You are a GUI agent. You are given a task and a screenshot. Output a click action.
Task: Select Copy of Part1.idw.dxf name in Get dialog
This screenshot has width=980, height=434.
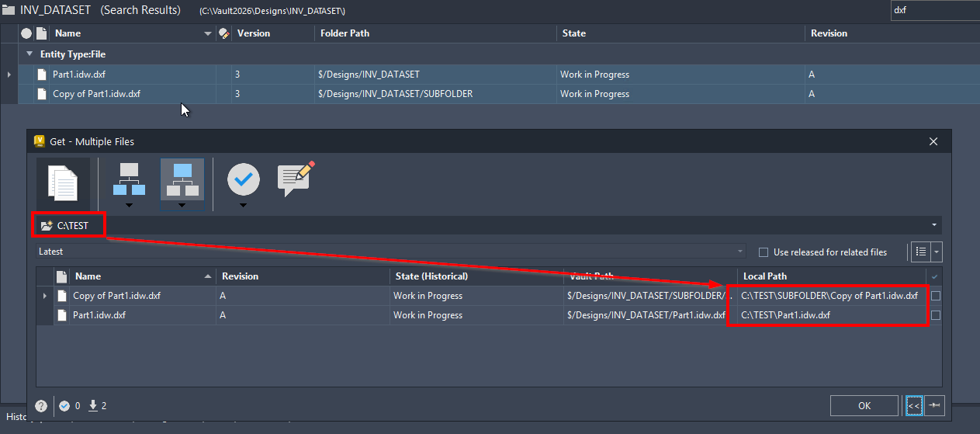coord(117,296)
